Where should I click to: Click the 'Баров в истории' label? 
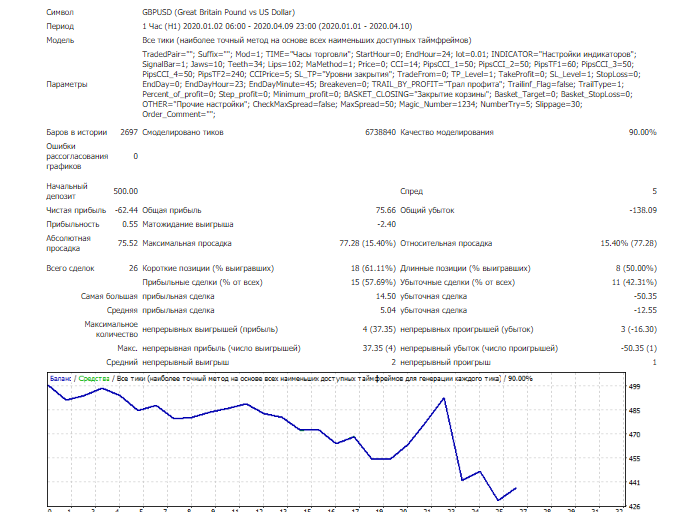click(77, 132)
